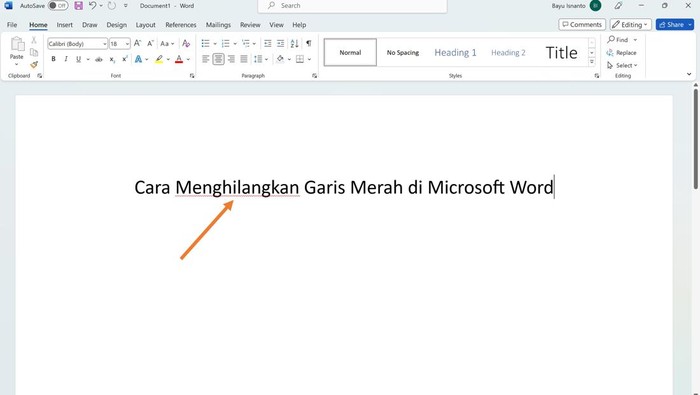Screen dimensions: 700x395
Task: Open the Comments pane button
Action: 582,25
